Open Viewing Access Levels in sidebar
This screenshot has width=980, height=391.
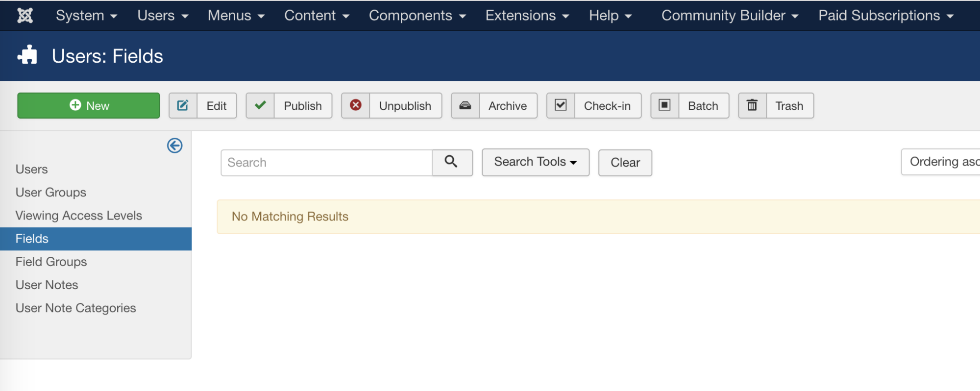(x=79, y=216)
